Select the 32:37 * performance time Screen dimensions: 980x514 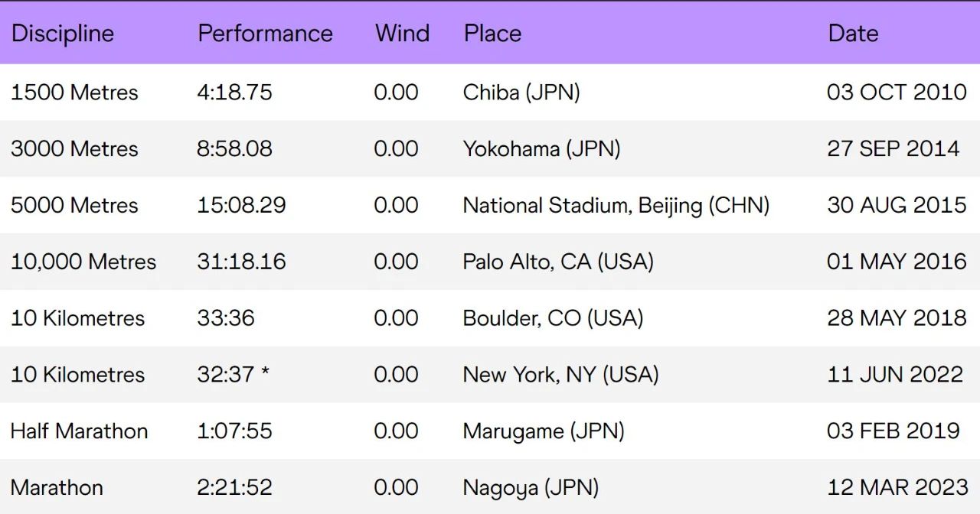click(x=233, y=375)
